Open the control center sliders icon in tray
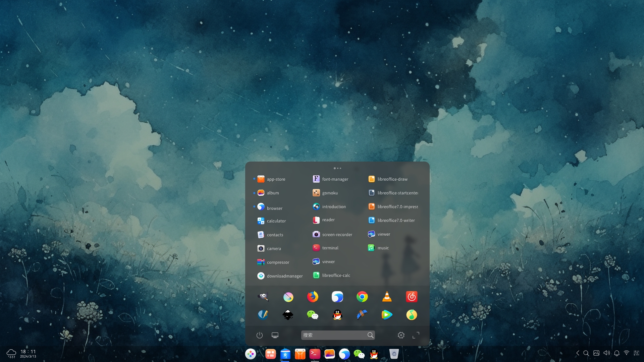The height and width of the screenshot is (362, 644). (636, 353)
